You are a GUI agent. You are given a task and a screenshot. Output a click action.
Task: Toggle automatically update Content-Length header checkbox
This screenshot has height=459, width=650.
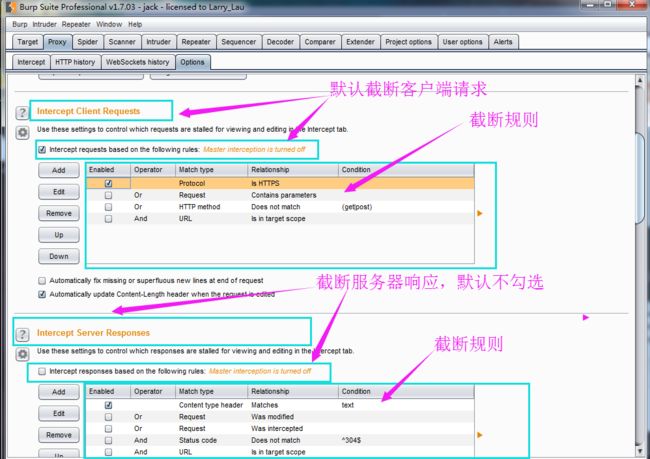(x=42, y=294)
